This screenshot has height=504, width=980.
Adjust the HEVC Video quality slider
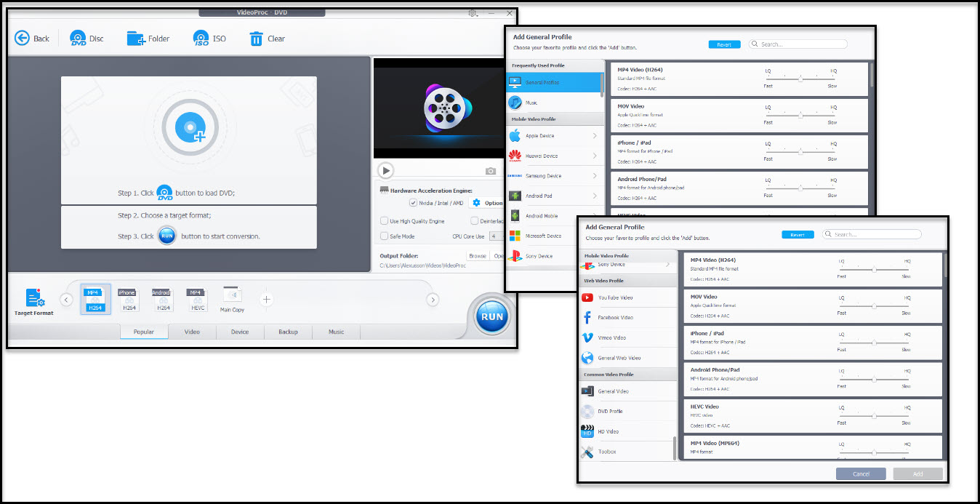coord(874,416)
